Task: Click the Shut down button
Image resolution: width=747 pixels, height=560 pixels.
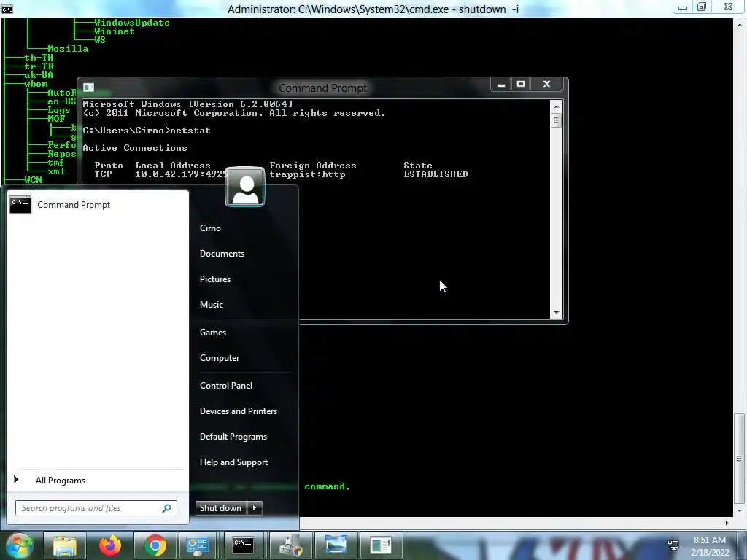Action: point(220,508)
